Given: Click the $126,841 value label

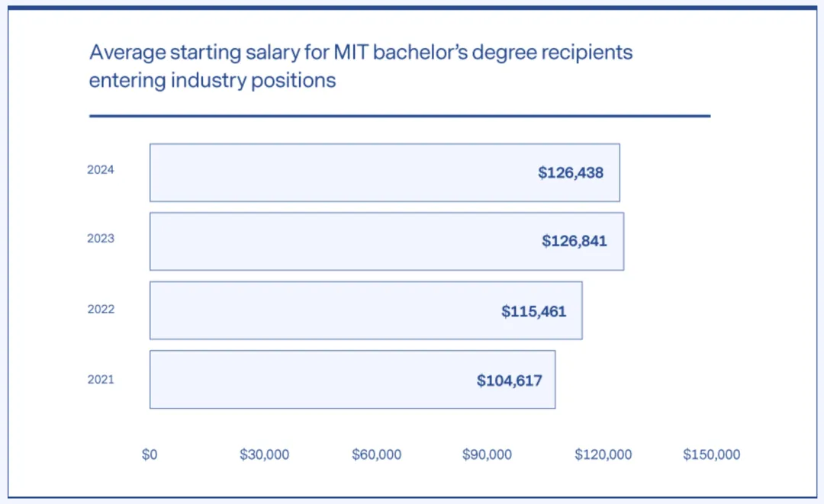Looking at the screenshot, I should pos(575,242).
